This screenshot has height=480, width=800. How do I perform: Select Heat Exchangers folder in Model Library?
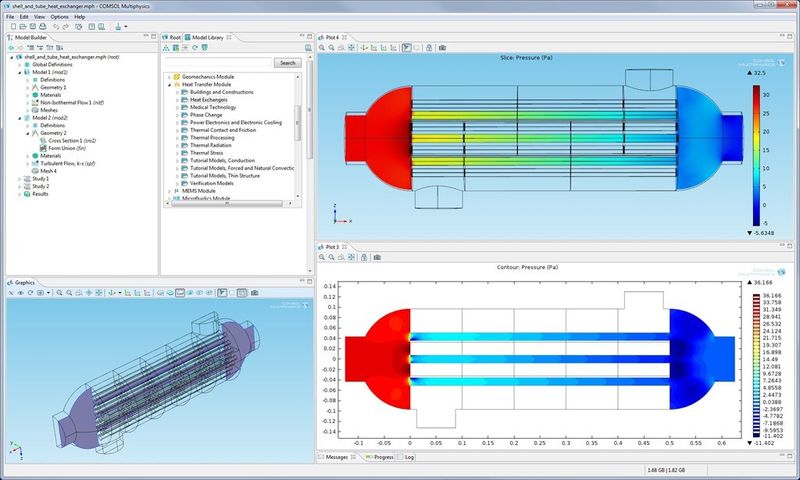(209, 100)
